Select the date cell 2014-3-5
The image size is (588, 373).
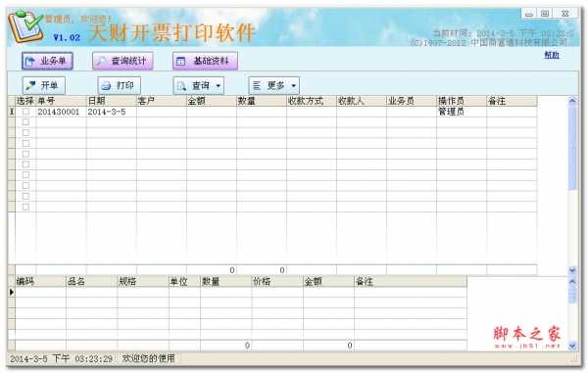[112, 112]
